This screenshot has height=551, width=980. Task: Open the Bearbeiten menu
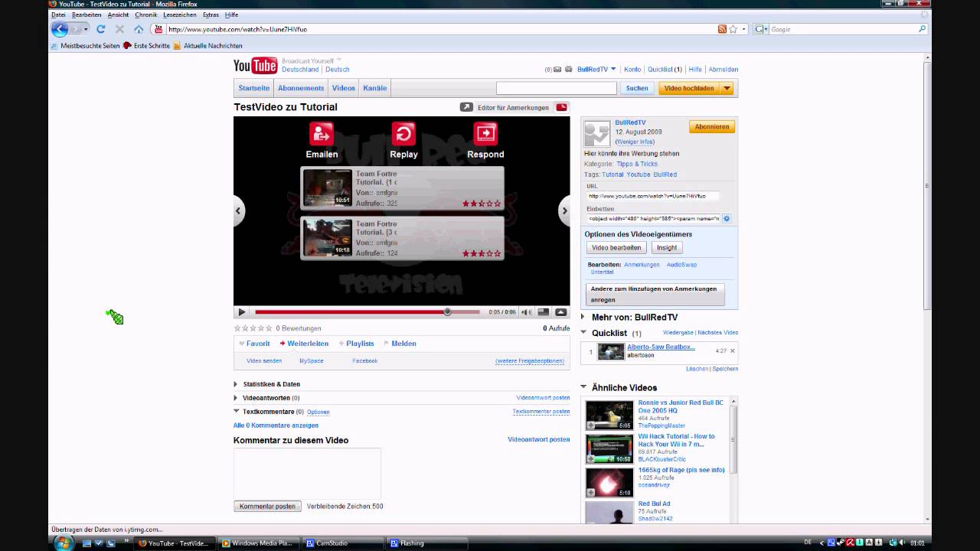click(x=87, y=15)
